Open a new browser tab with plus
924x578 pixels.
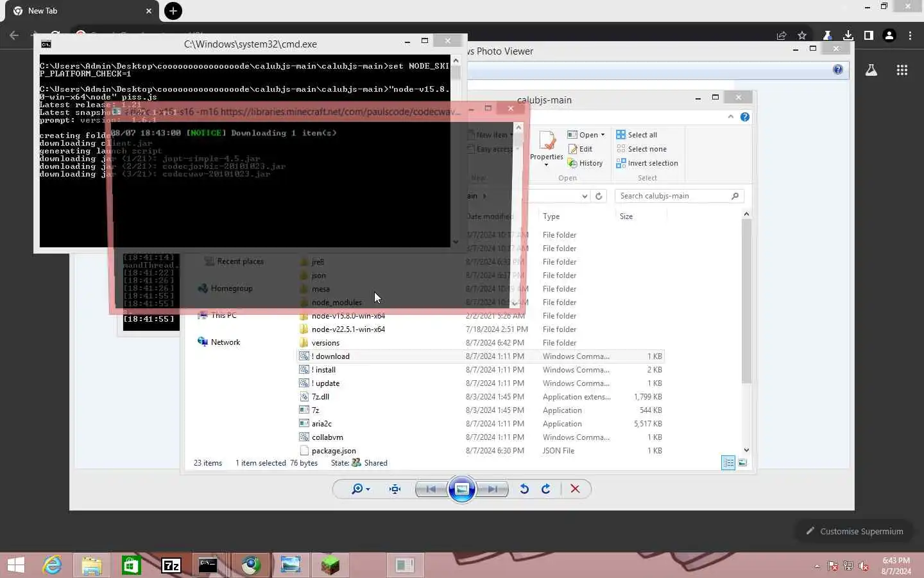pos(173,11)
